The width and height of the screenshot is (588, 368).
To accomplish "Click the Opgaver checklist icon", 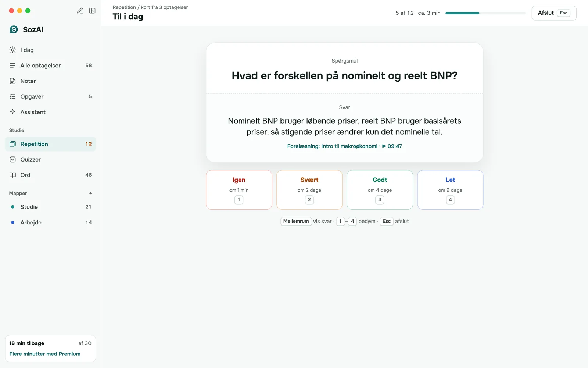I will [12, 96].
